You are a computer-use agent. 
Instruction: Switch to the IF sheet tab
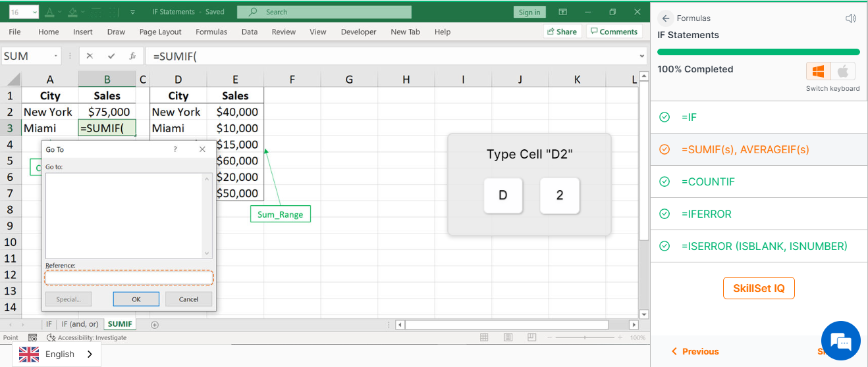click(49, 324)
